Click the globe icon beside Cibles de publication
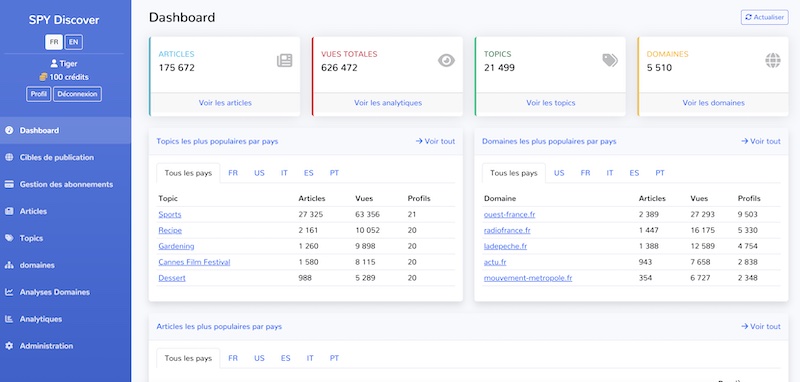Image resolution: width=800 pixels, height=382 pixels. [x=9, y=158]
